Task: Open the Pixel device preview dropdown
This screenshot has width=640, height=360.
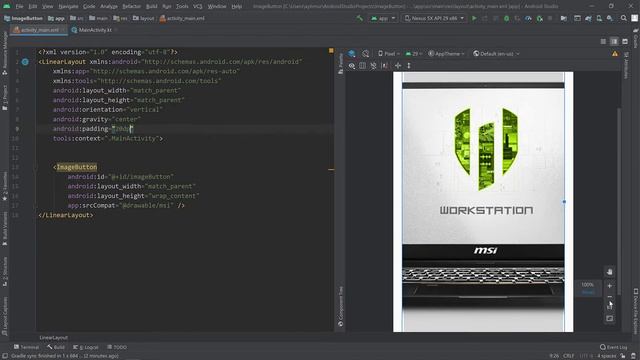Action: [388, 53]
